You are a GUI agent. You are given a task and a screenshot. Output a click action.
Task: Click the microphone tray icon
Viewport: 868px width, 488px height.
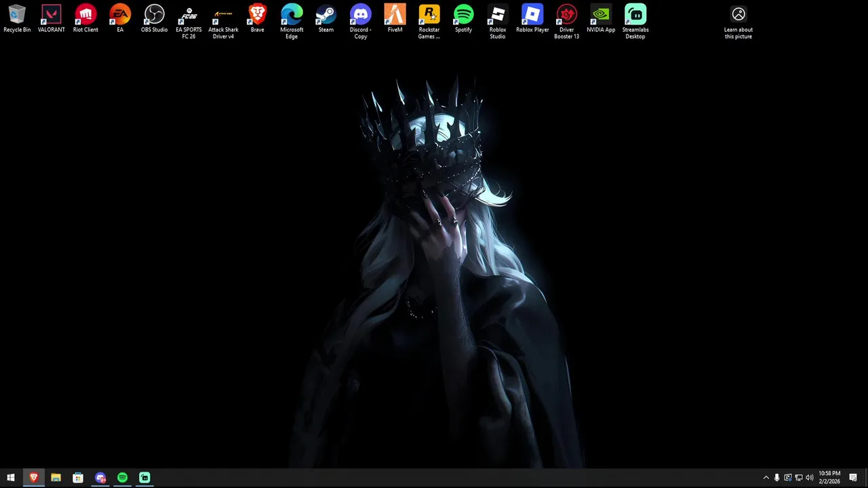(777, 478)
